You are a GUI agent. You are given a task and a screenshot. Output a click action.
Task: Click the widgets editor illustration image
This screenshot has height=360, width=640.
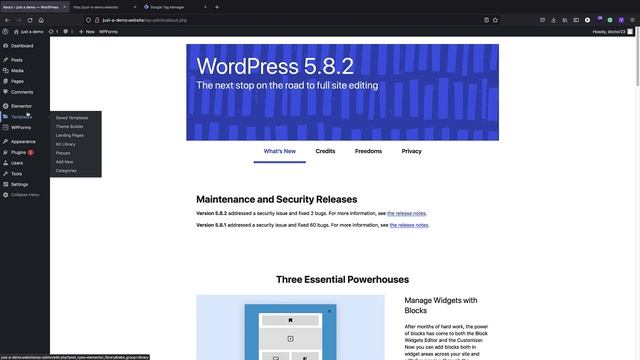290,327
